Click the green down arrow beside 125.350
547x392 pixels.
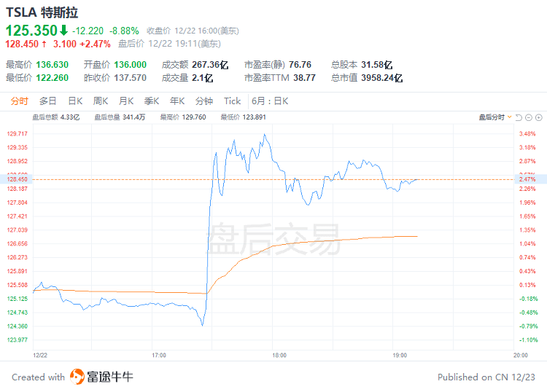(63, 31)
